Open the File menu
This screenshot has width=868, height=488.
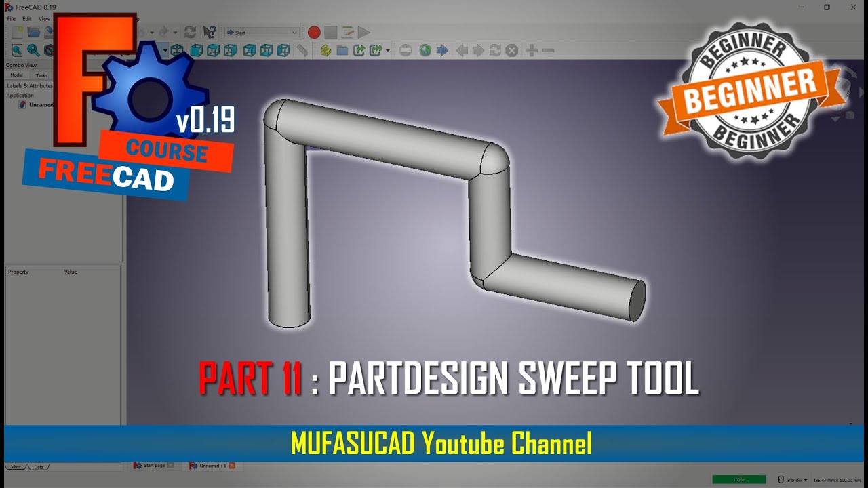coord(12,19)
